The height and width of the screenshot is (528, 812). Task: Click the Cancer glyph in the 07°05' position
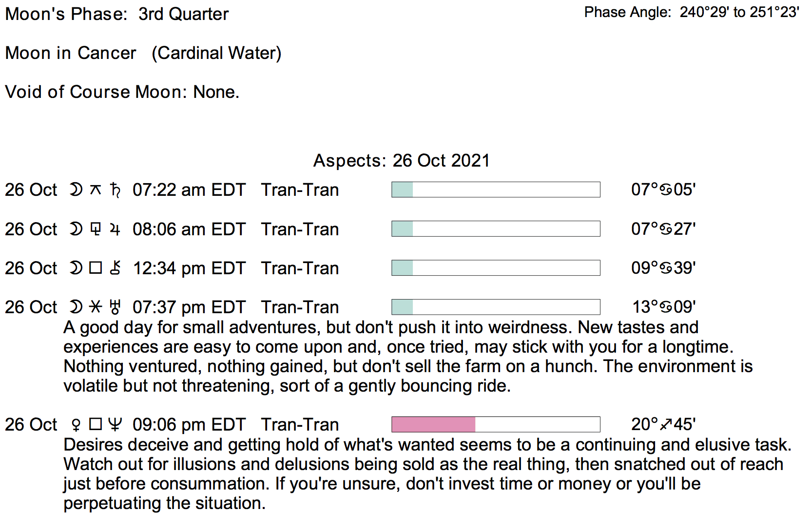click(666, 189)
